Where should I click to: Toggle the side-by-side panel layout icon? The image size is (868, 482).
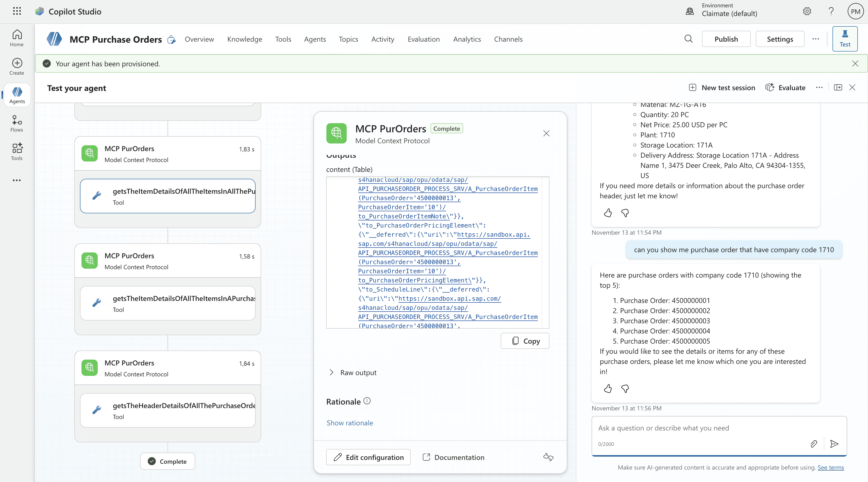click(x=838, y=88)
